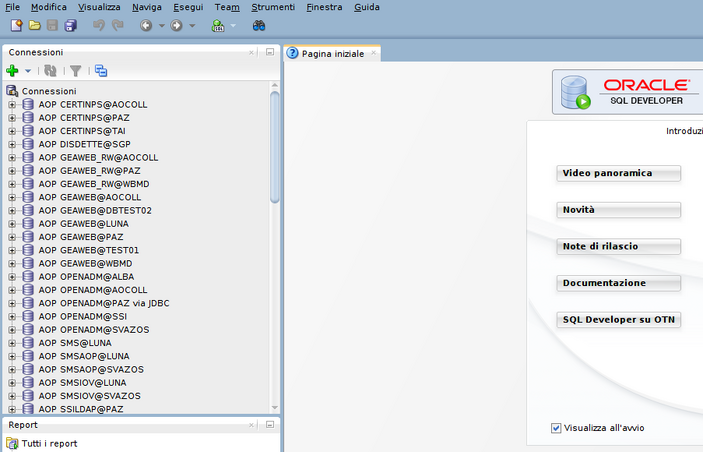Minimize the Connessioni panel
The width and height of the screenshot is (703, 452).
pos(270,52)
